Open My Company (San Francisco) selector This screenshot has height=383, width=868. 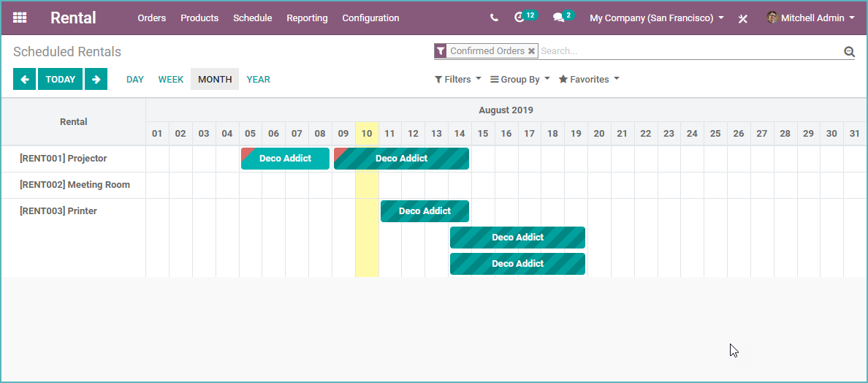click(657, 18)
